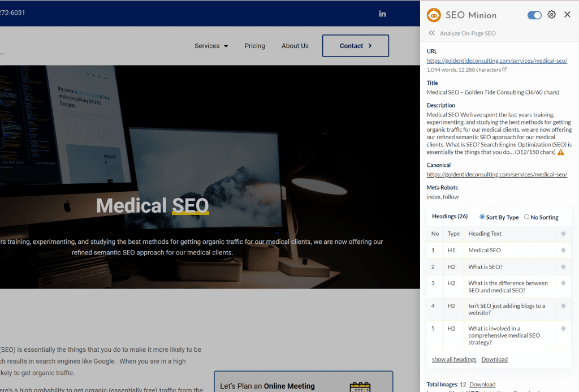Image resolution: width=579 pixels, height=392 pixels.
Task: Toggle the SEO Minion on/off switch
Action: pos(534,15)
